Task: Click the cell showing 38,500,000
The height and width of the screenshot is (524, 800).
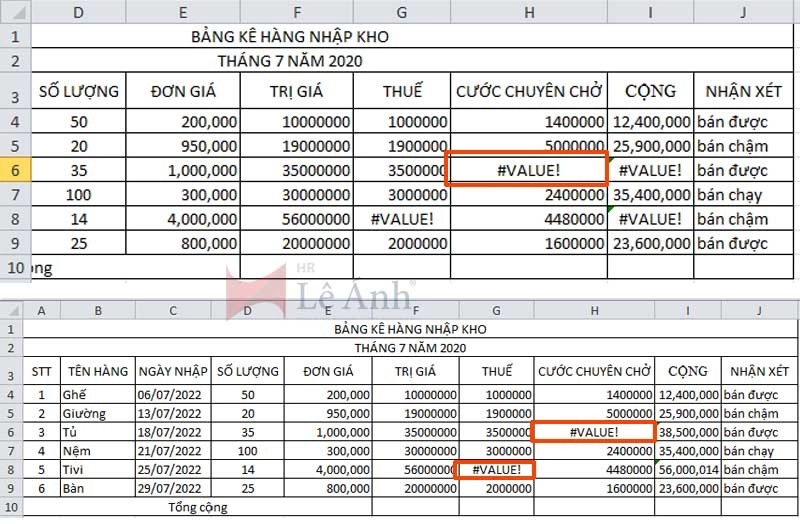Action: pos(687,432)
